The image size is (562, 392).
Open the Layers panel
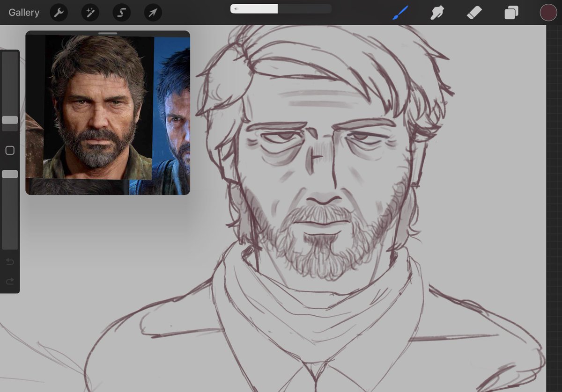[x=511, y=13]
